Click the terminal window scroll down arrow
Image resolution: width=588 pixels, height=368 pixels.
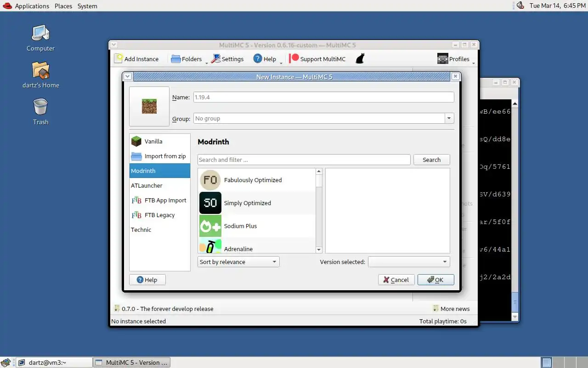[x=515, y=317]
